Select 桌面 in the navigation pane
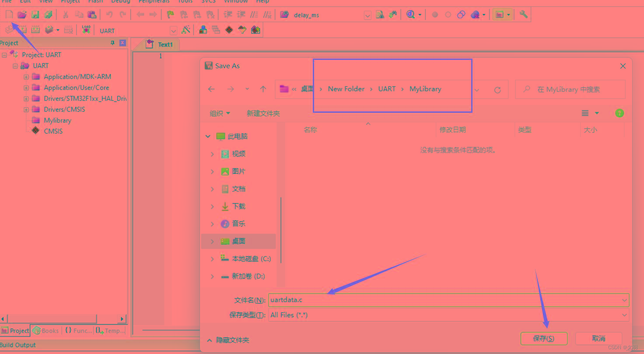644x354 pixels. [238, 241]
